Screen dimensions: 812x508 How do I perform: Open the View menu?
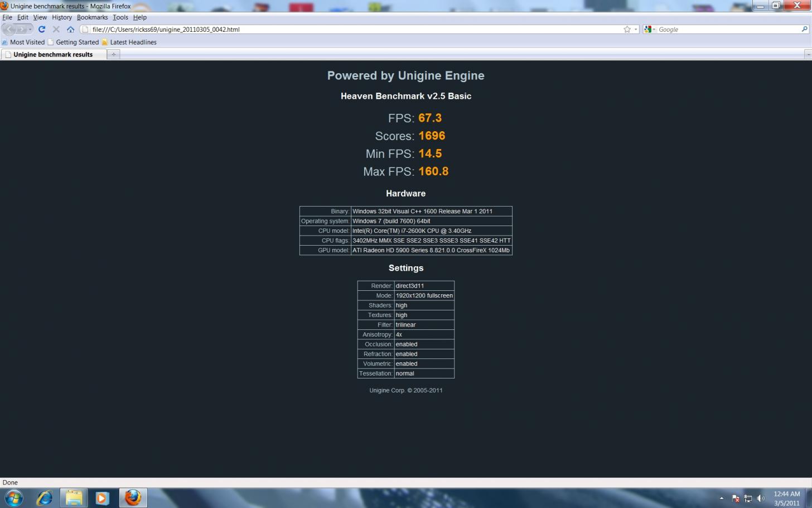[40, 17]
